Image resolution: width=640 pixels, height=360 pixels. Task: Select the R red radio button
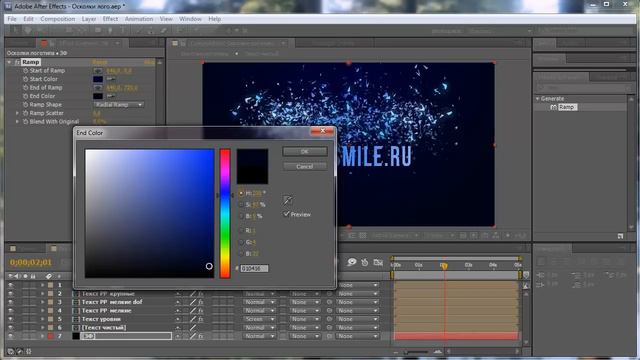pos(241,231)
